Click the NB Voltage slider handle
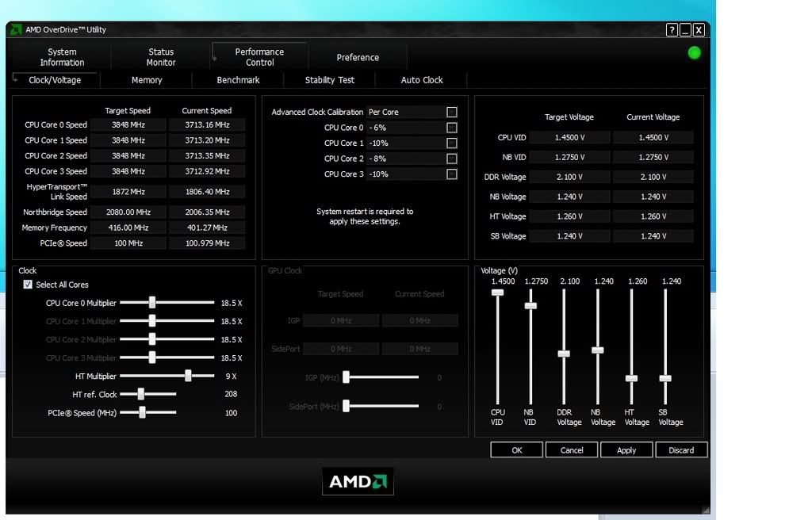 pyautogui.click(x=598, y=350)
